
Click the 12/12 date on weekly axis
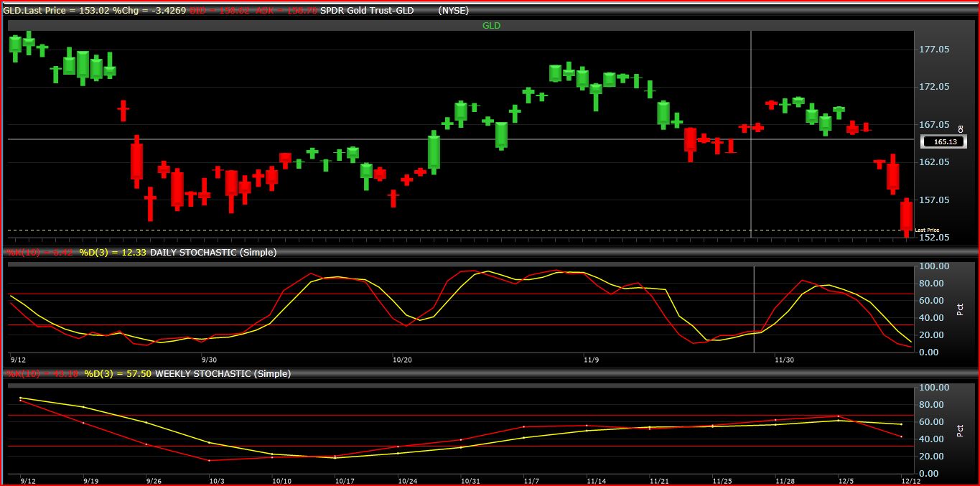click(910, 480)
